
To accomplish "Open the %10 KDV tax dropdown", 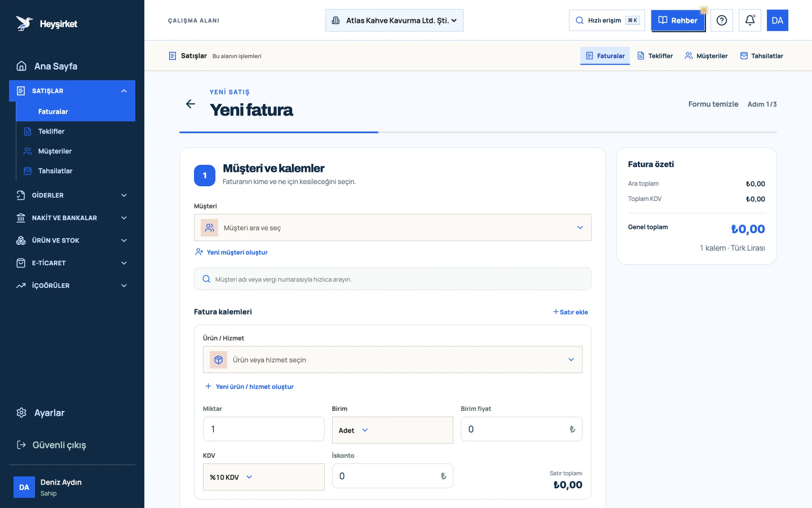I will [264, 477].
